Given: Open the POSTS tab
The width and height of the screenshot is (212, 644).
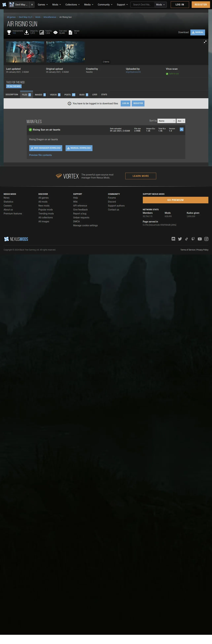Looking at the screenshot, I should click(70, 94).
